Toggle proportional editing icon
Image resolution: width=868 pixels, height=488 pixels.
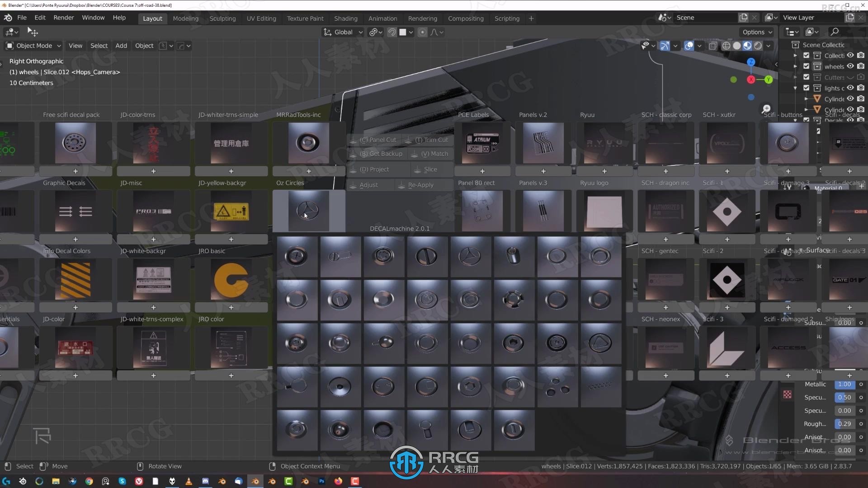422,32
